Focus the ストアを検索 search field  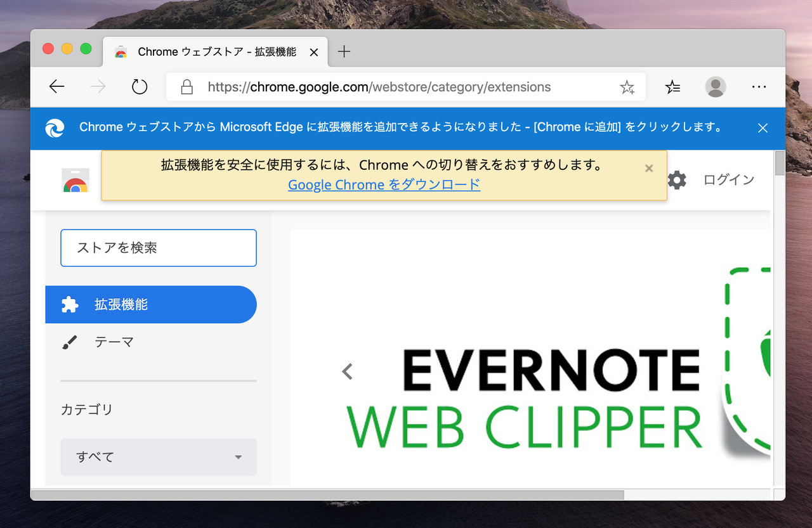tap(159, 248)
